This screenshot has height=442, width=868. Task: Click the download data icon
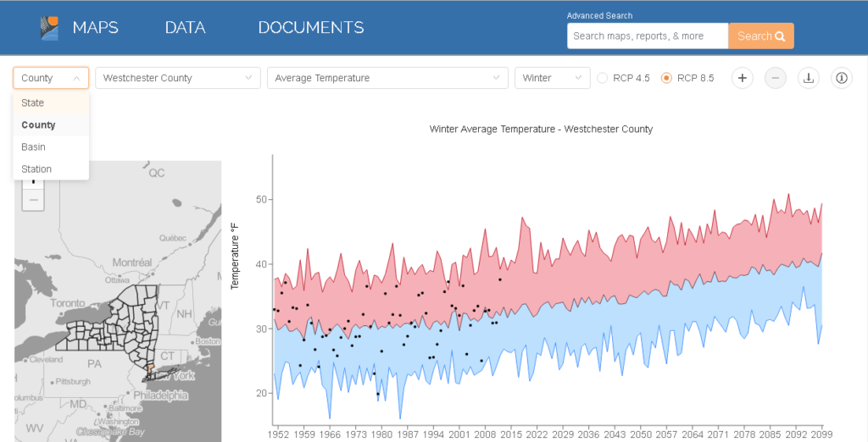point(808,78)
